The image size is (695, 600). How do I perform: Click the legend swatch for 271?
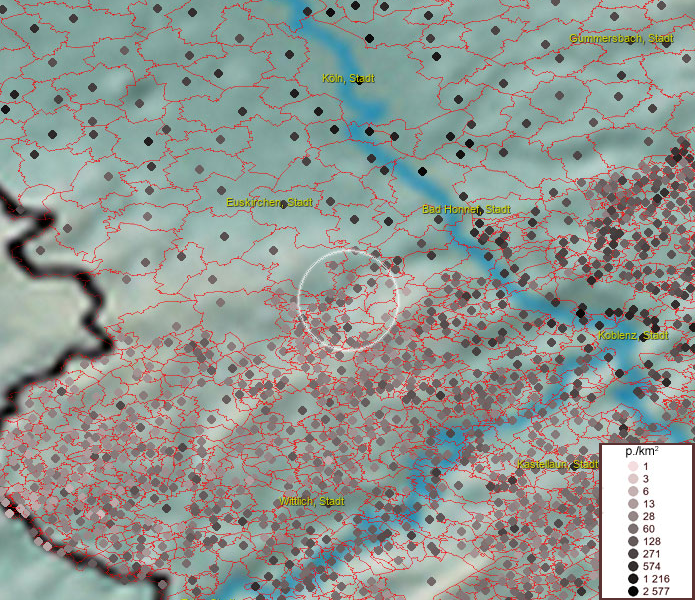[x=633, y=553]
